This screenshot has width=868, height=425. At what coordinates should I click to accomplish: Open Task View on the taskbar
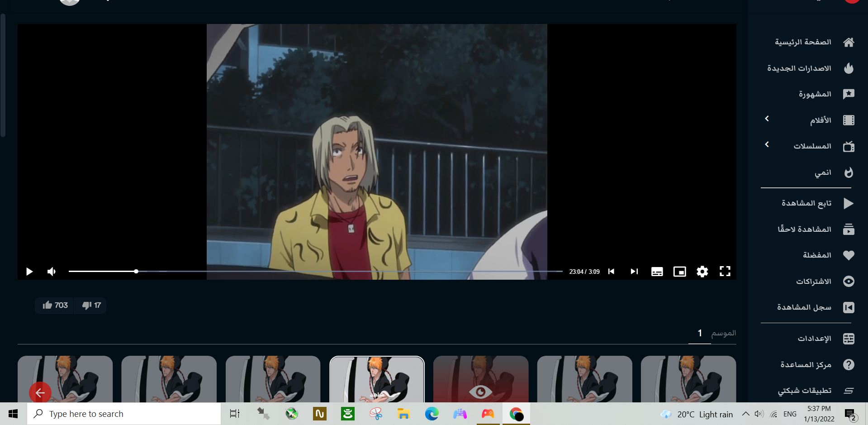tap(235, 414)
